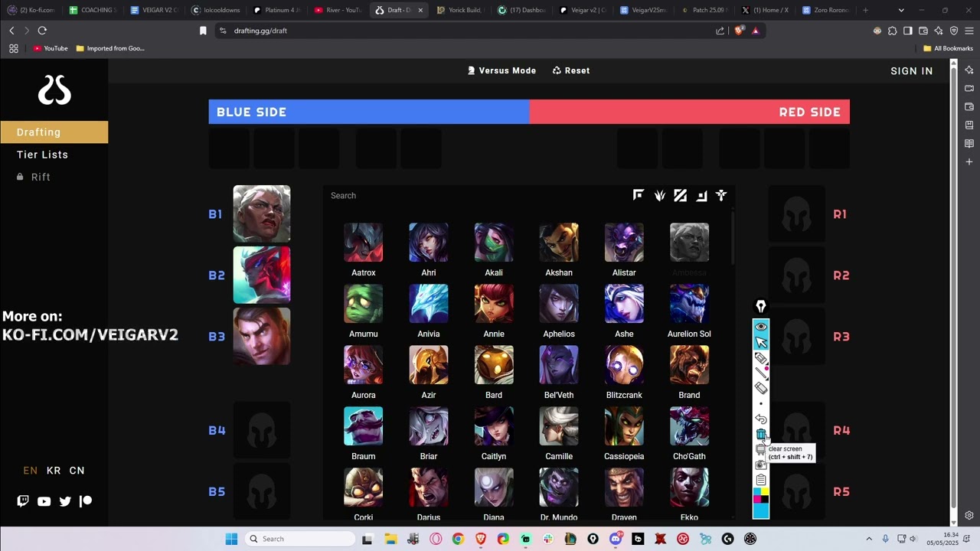The width and height of the screenshot is (980, 551).
Task: Open the YouTube social link icon
Action: 44,501
